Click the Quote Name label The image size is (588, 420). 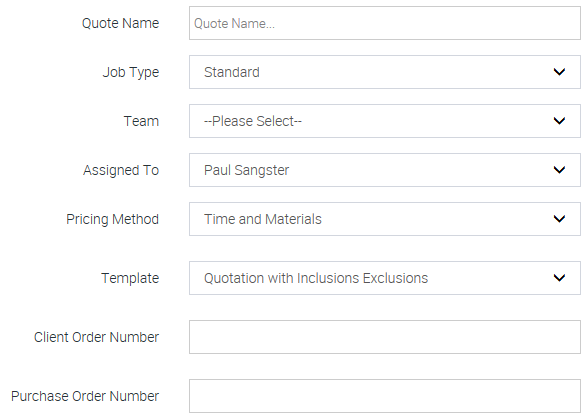point(120,23)
